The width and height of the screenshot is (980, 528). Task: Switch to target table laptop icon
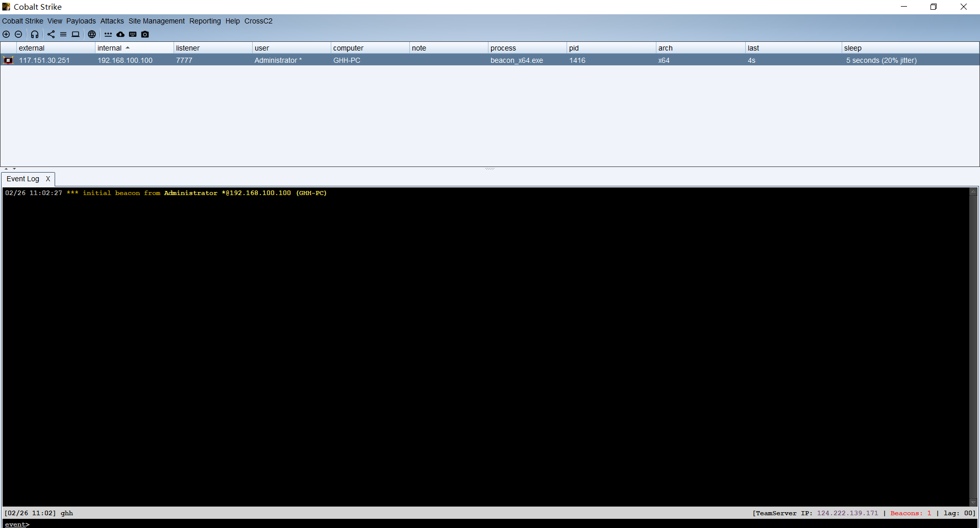click(76, 34)
